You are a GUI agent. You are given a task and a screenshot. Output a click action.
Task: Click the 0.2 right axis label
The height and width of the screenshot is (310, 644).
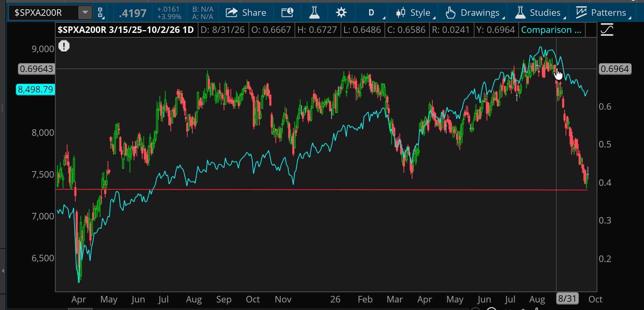pyautogui.click(x=605, y=259)
